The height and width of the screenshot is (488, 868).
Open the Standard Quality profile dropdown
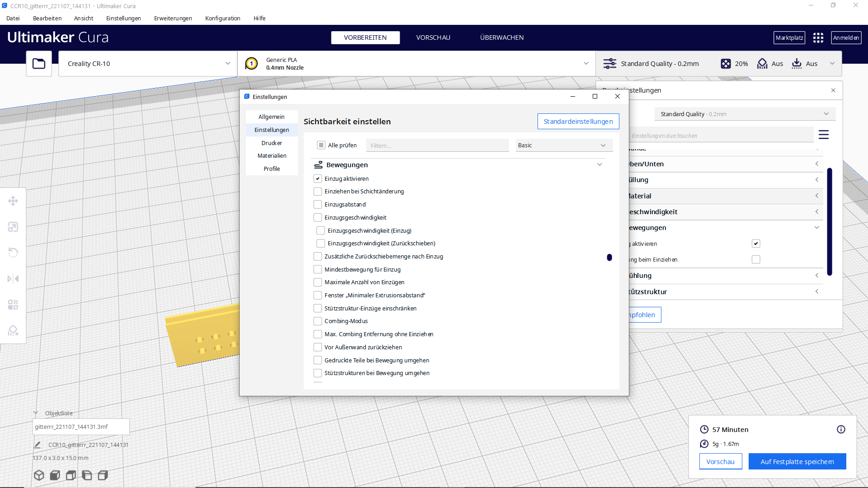[745, 114]
